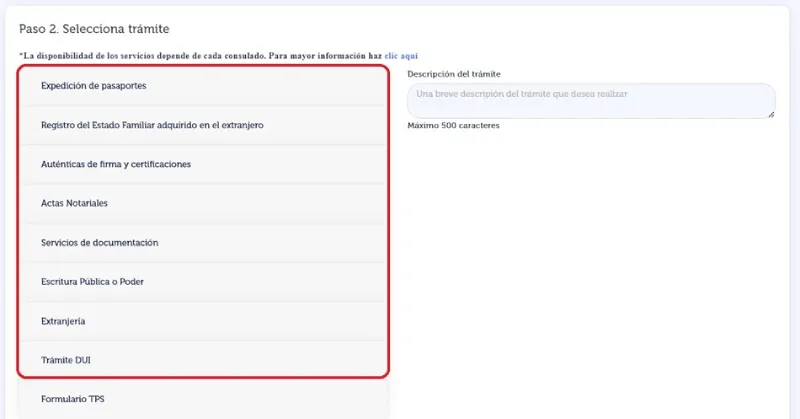Select the Extranjería option

pyautogui.click(x=203, y=321)
